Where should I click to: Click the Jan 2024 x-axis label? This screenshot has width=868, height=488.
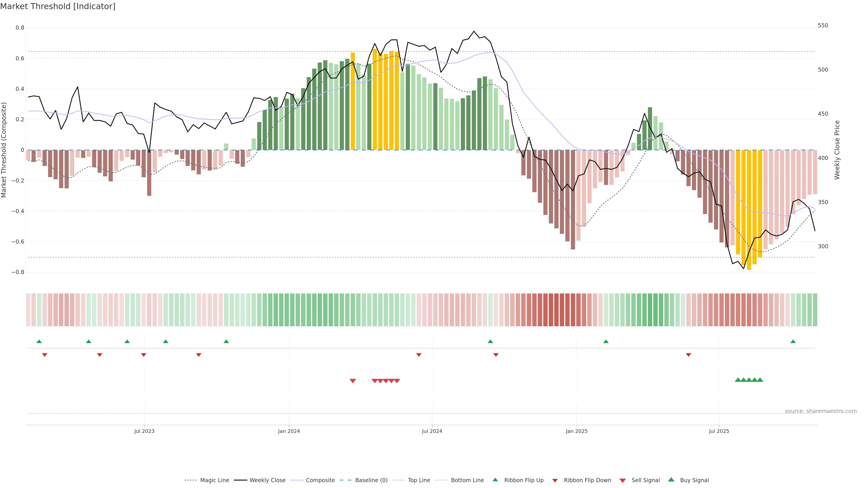(x=289, y=431)
